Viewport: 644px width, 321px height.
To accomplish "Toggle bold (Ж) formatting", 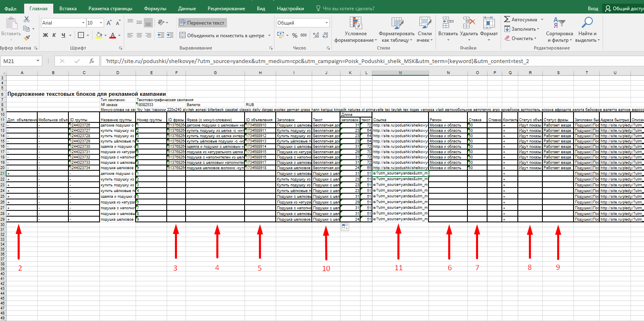I will coord(45,35).
